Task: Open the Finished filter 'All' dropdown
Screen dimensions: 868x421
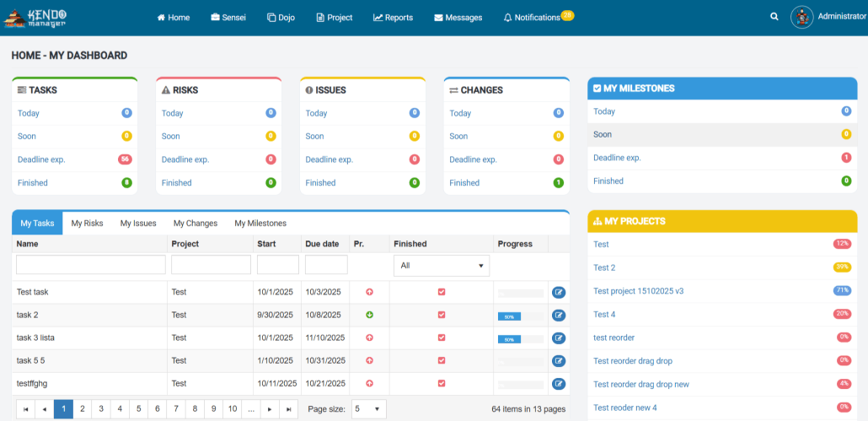Action: pos(442,266)
